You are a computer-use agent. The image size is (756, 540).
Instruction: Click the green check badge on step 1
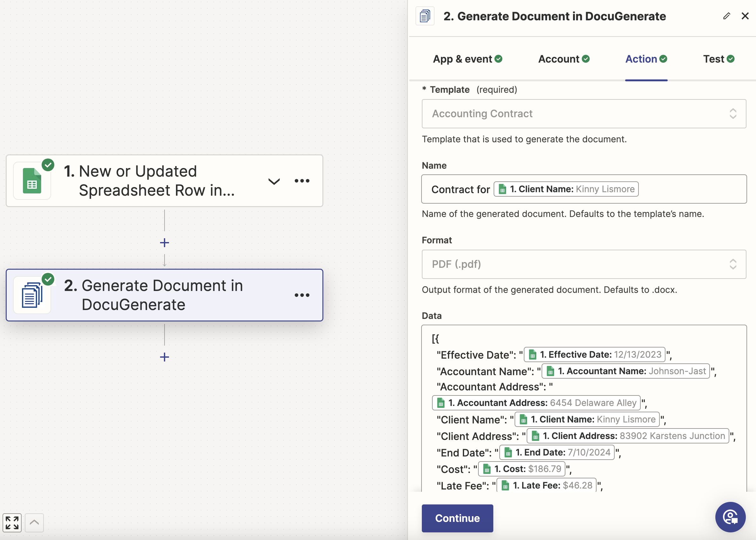(x=48, y=165)
